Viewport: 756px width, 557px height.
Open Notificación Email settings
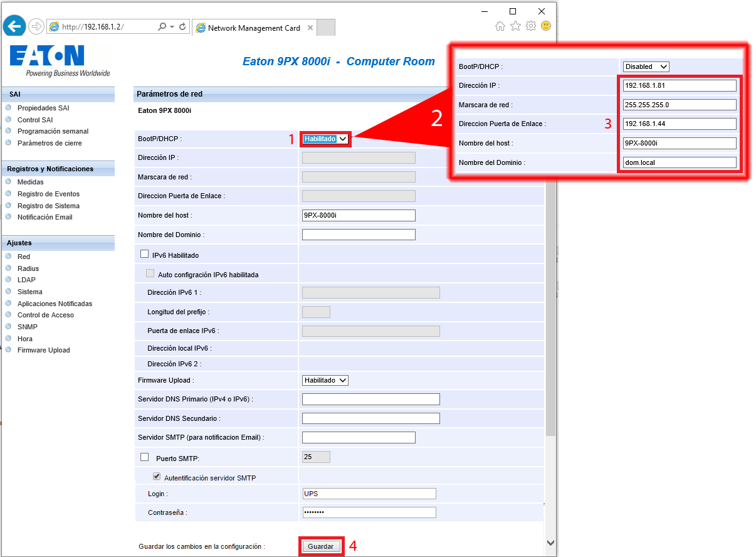tap(45, 217)
